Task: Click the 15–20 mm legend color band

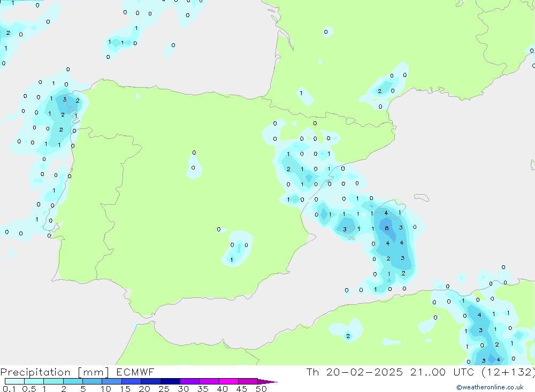Action: (132, 381)
